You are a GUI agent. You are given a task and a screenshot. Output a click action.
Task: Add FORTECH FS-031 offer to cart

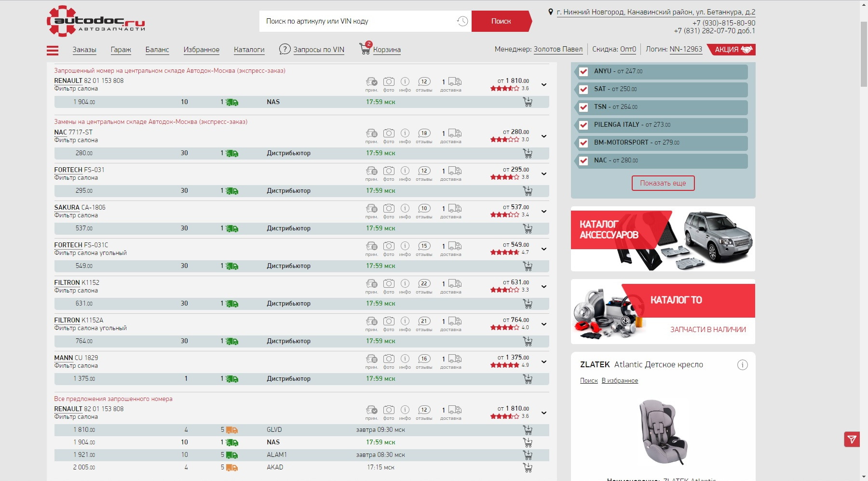528,191
